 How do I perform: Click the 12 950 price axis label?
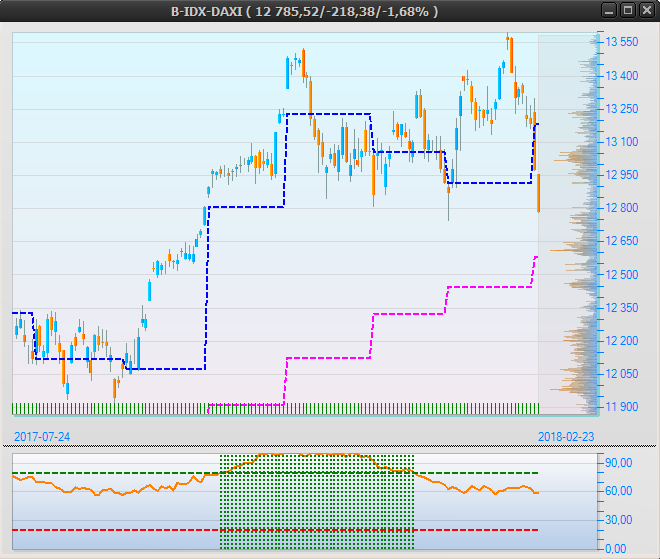point(622,175)
